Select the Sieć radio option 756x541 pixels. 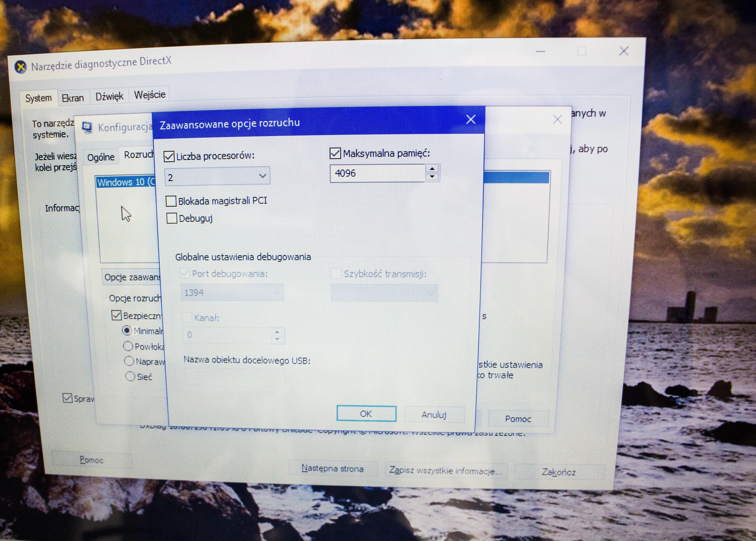click(x=130, y=376)
